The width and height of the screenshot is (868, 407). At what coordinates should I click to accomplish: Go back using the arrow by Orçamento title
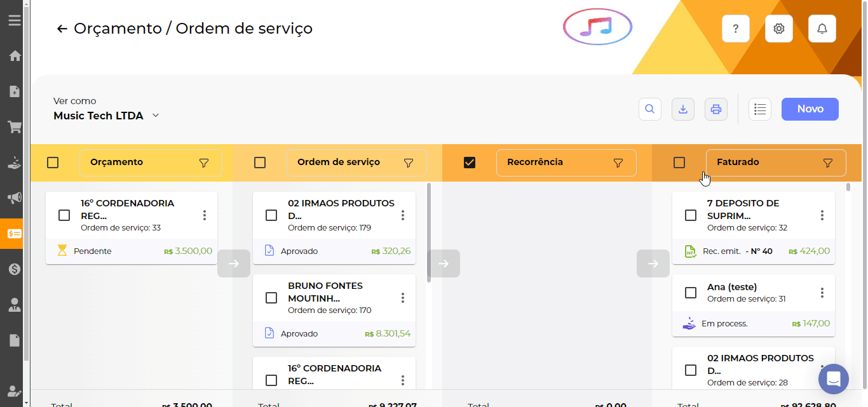pyautogui.click(x=62, y=29)
